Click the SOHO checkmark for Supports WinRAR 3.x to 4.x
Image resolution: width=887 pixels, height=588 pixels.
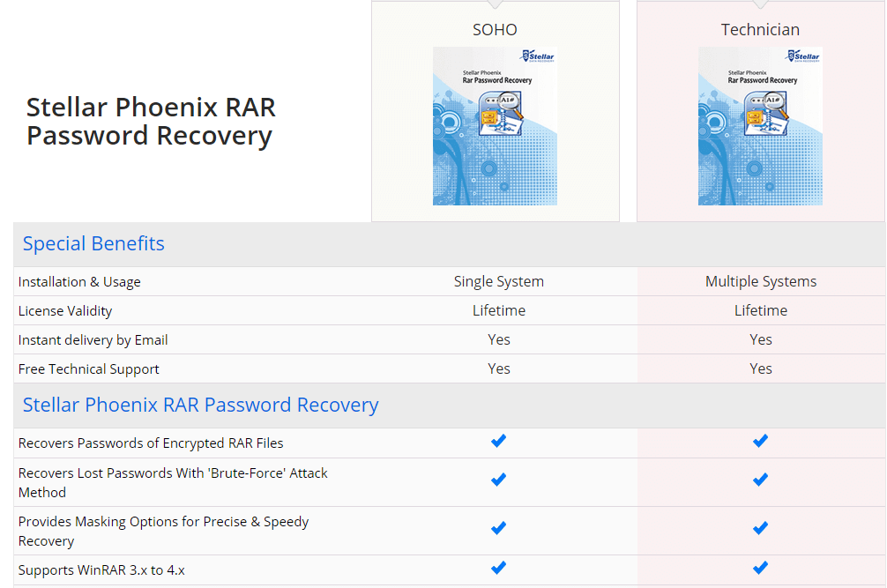click(498, 568)
